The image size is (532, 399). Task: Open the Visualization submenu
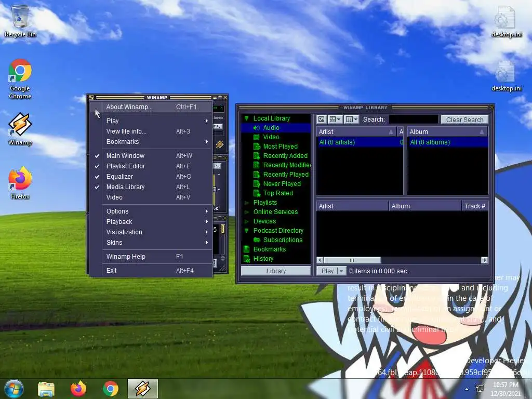click(x=151, y=232)
